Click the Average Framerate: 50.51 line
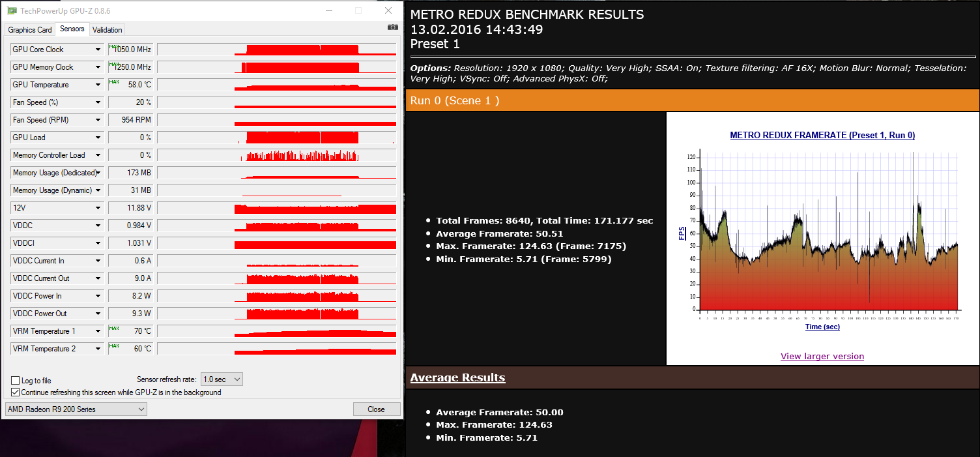The image size is (980, 457). click(x=500, y=233)
